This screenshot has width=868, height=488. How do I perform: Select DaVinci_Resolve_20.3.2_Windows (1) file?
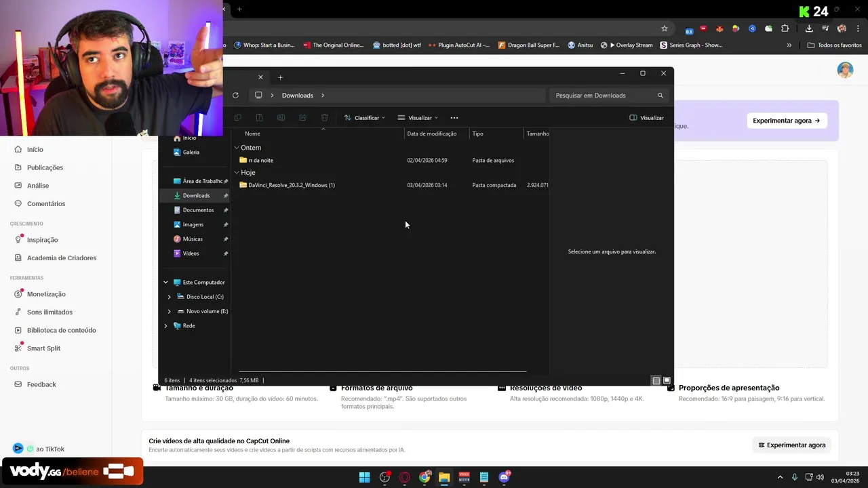point(287,185)
